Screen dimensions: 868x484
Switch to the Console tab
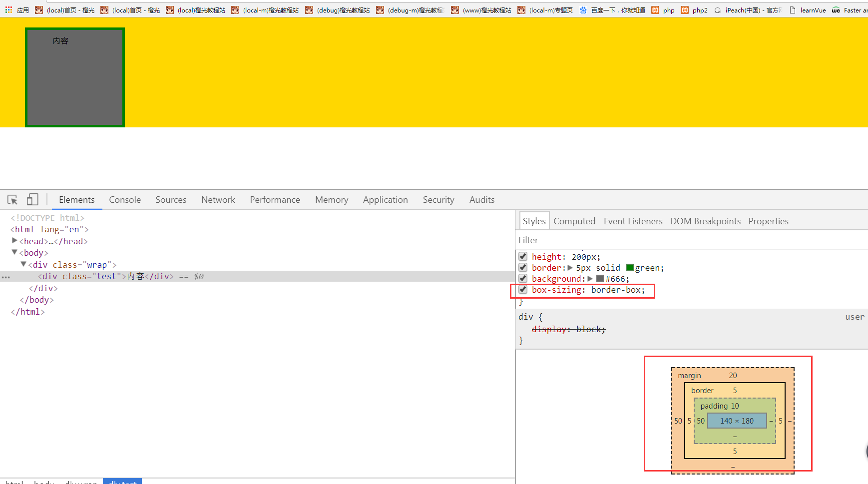[125, 200]
